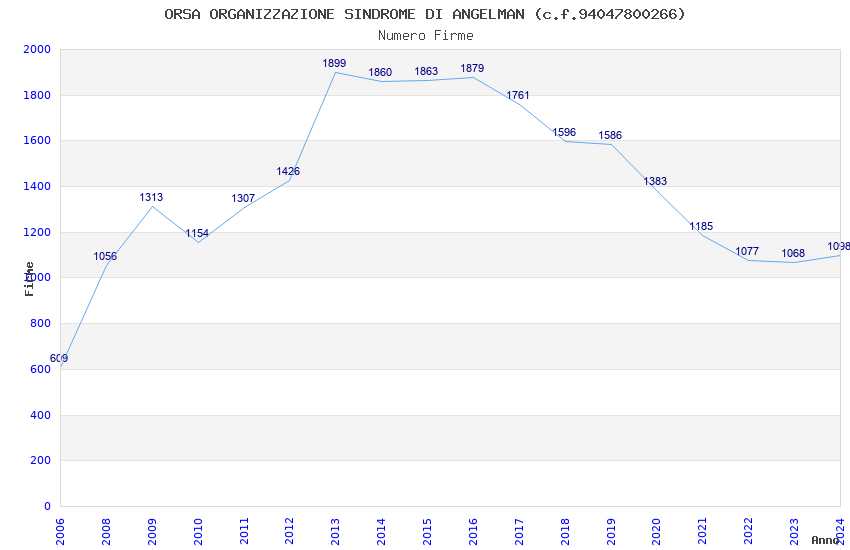Select the data label 1586
The image size is (850, 550).
click(610, 135)
